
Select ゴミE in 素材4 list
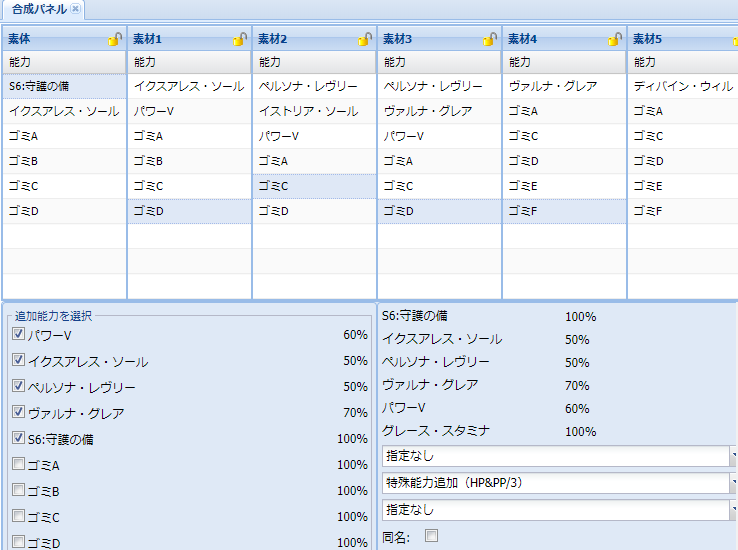564,186
